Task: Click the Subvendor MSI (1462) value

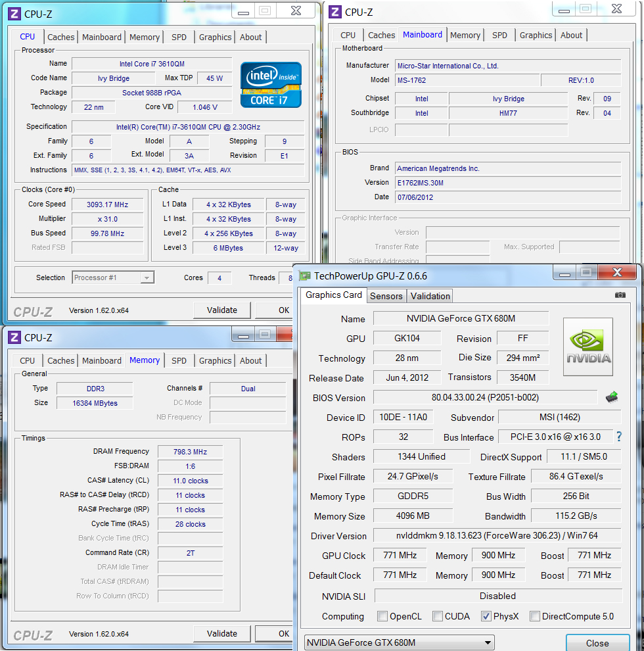Action: click(x=559, y=417)
